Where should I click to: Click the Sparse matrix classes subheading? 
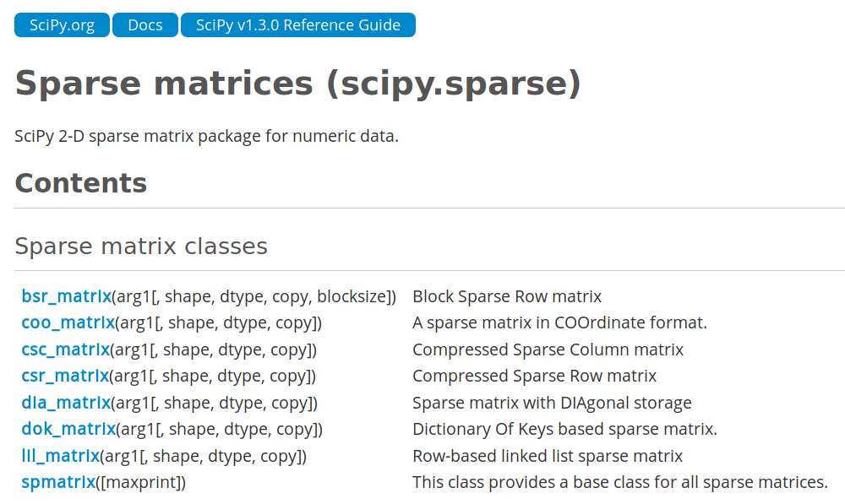(141, 246)
